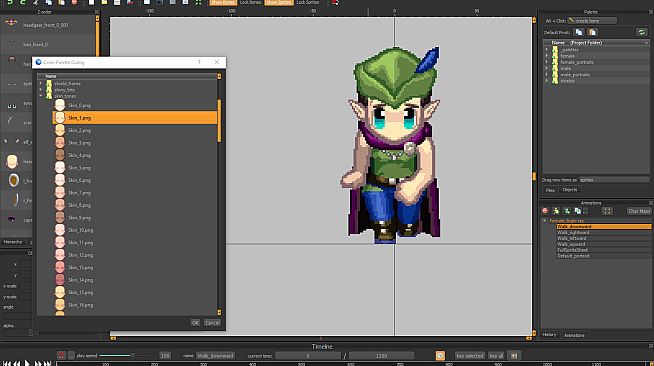Select Skin_14.png swatch

(60, 280)
